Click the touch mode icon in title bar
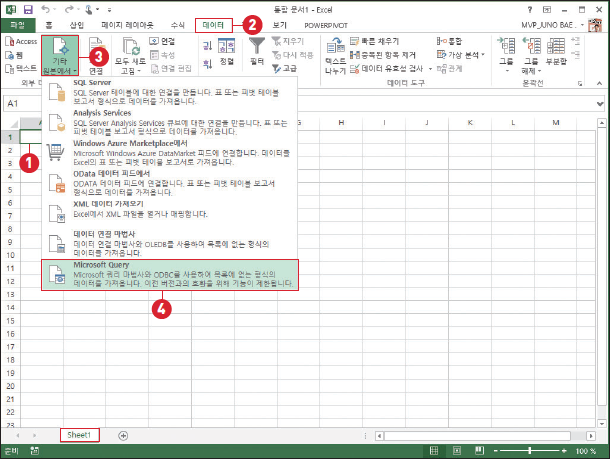Screen dimensions: 610x459 pyautogui.click(x=89, y=9)
